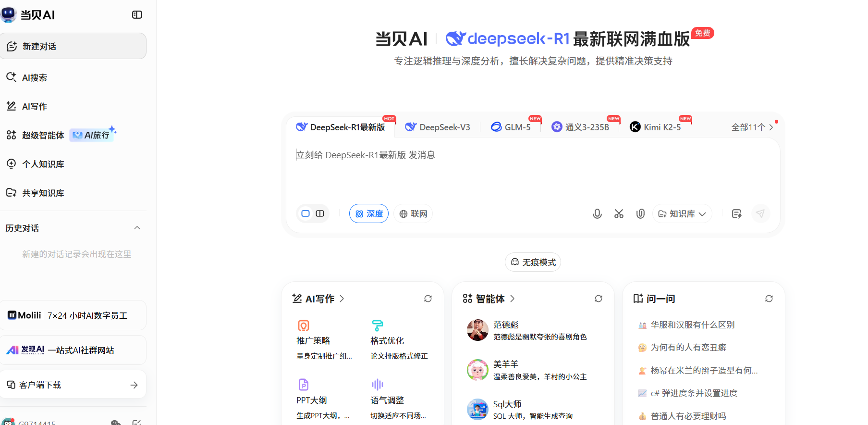This screenshot has width=868, height=425.
Task: Open the Sql大师 agent avatar
Action: coord(477,410)
